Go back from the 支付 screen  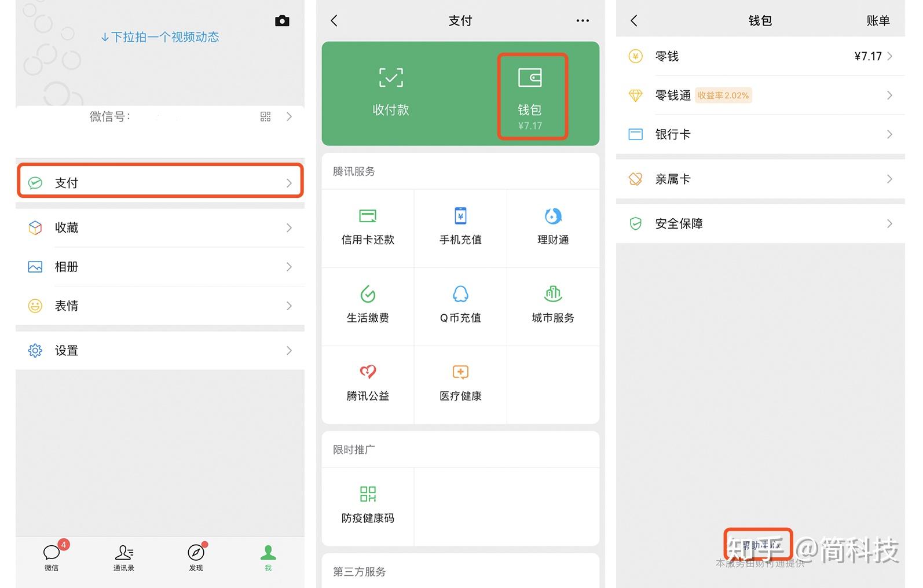point(334,21)
